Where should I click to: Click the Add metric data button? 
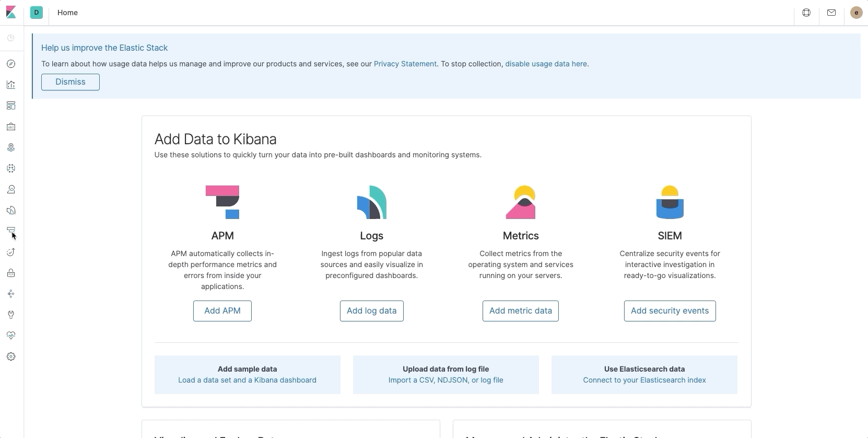[521, 311]
